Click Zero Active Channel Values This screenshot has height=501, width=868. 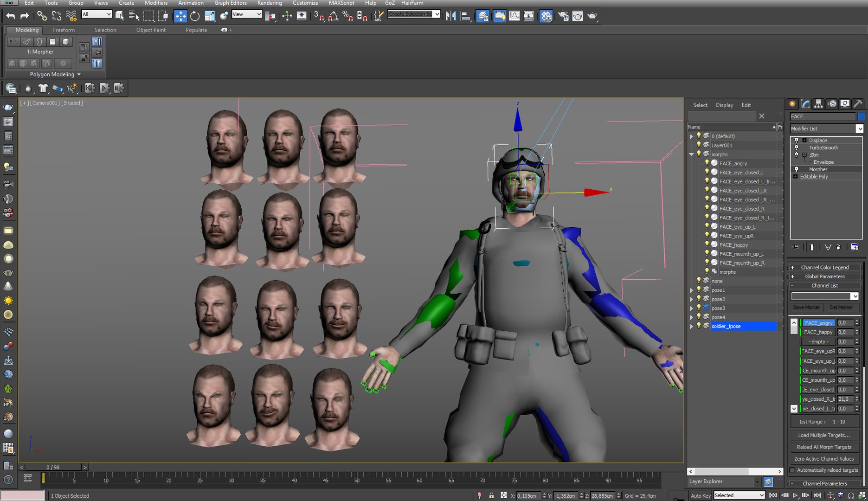(824, 459)
